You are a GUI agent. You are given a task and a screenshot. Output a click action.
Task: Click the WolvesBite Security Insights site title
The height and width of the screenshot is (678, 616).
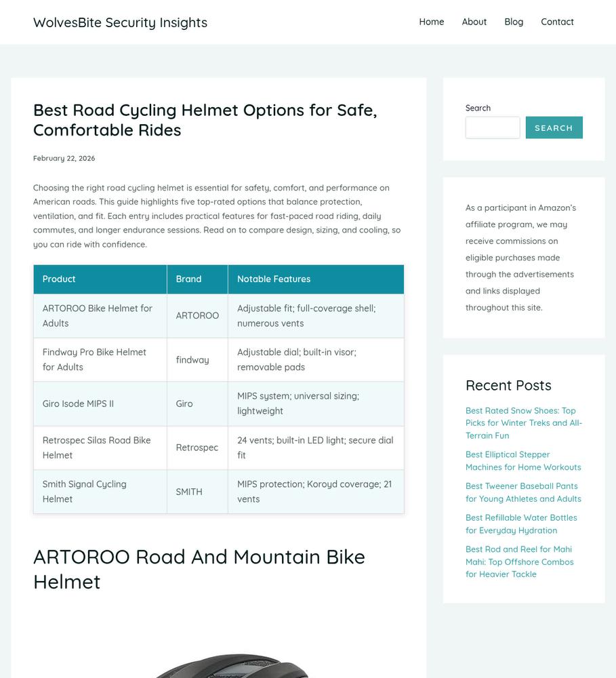click(120, 22)
